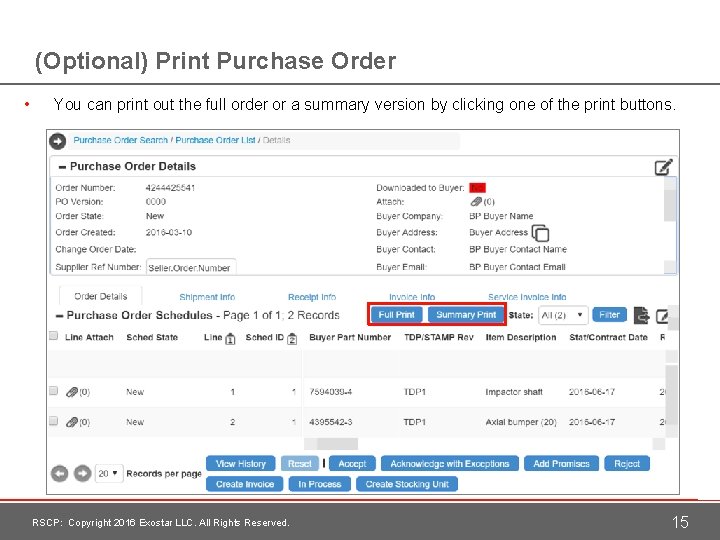Click the copy icon next to Buyer Address
The width and height of the screenshot is (720, 540).
(x=540, y=233)
